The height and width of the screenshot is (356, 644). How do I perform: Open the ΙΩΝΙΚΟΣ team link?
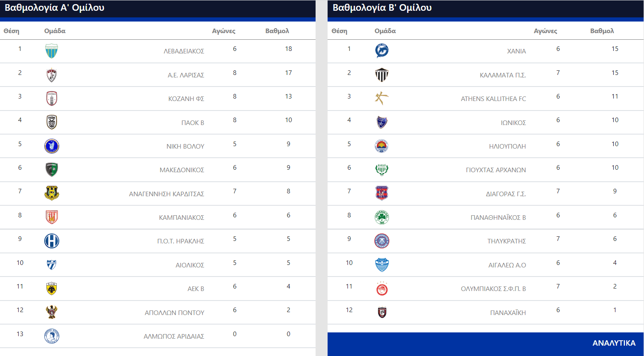pyautogui.click(x=513, y=123)
